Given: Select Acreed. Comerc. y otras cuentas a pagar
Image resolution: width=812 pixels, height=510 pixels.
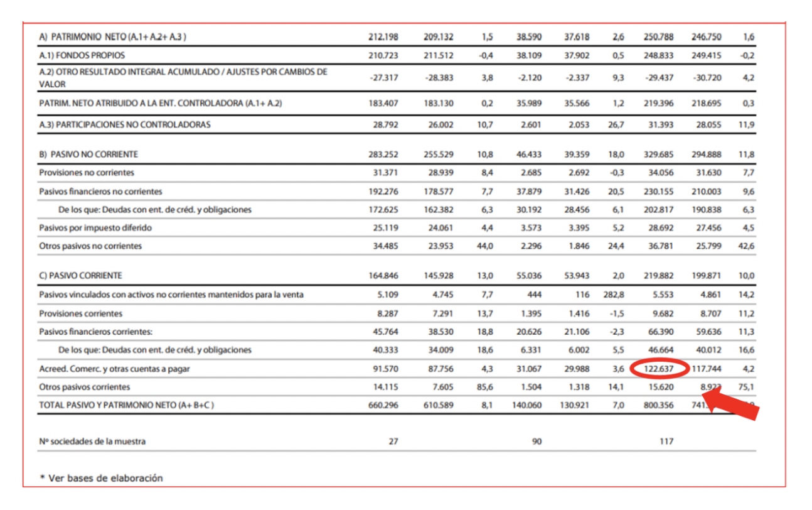Looking at the screenshot, I should click(114, 369).
